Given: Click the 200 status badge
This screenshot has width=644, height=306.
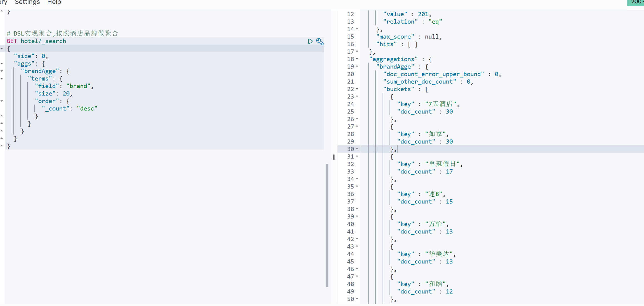Looking at the screenshot, I should tap(636, 2).
